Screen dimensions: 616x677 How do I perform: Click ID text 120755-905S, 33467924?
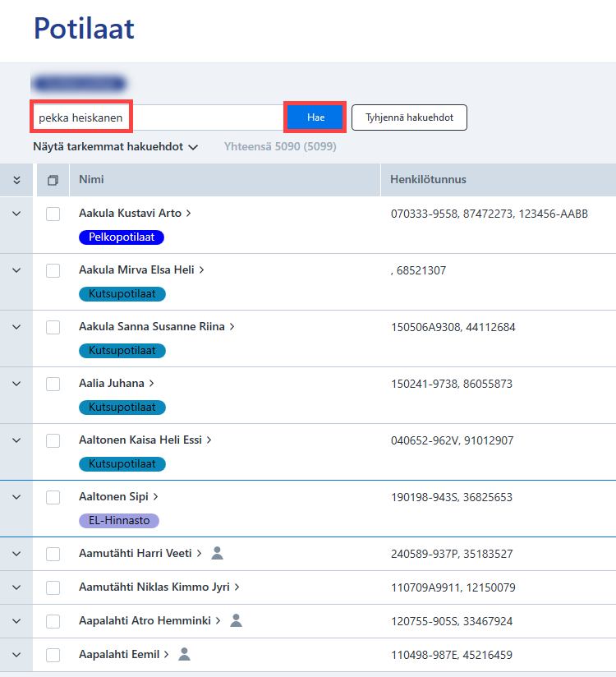coord(452,621)
